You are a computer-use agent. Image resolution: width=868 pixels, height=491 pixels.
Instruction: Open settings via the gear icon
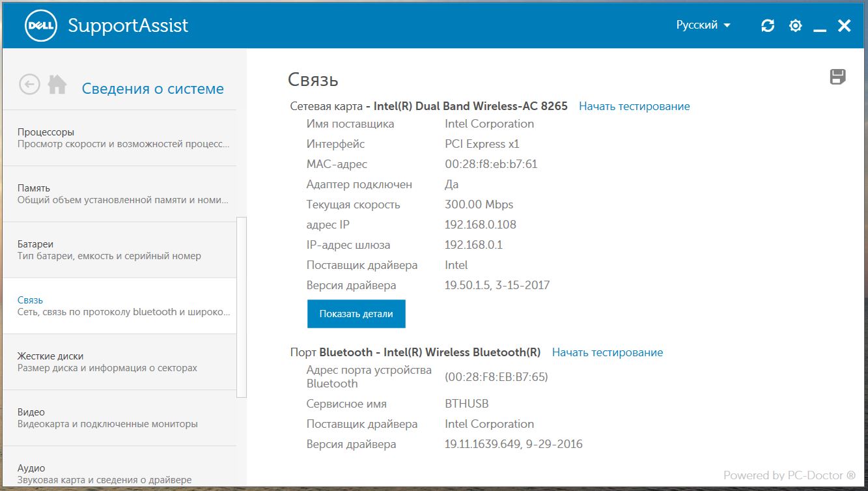[795, 25]
